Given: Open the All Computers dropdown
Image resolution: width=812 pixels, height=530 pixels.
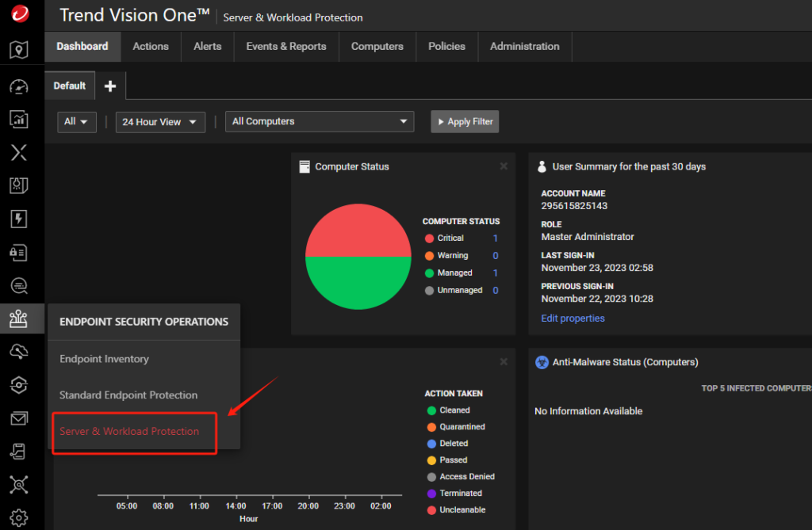Looking at the screenshot, I should [320, 122].
